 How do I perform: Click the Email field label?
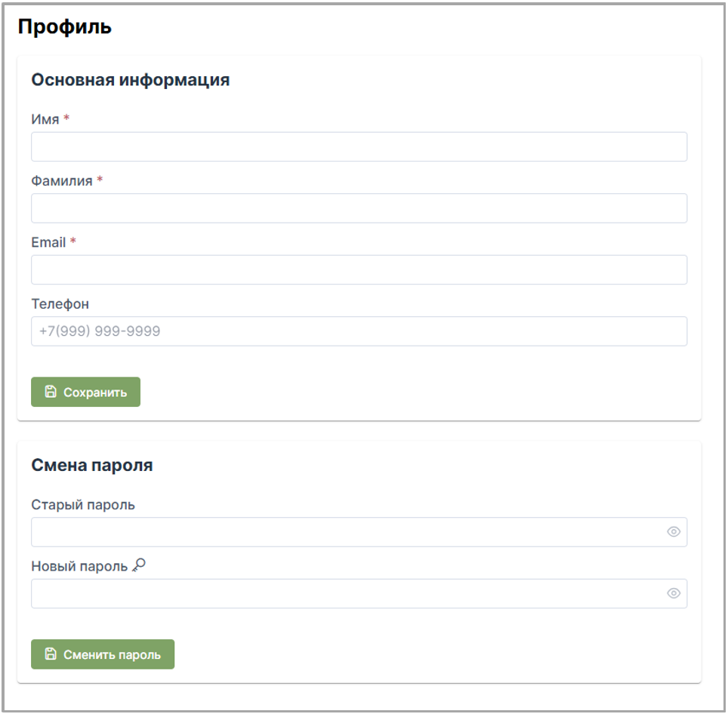click(x=48, y=242)
